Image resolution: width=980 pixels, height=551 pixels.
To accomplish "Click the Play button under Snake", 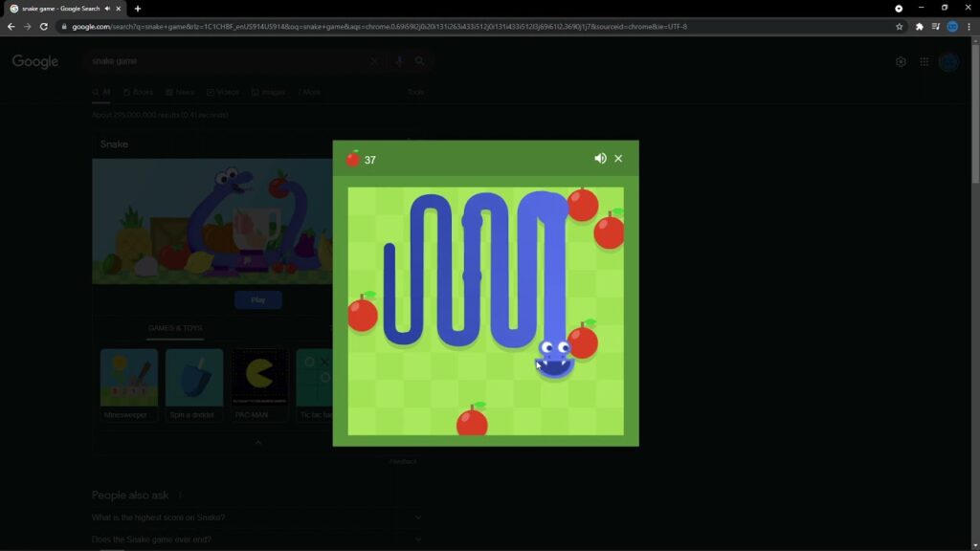I will click(258, 299).
